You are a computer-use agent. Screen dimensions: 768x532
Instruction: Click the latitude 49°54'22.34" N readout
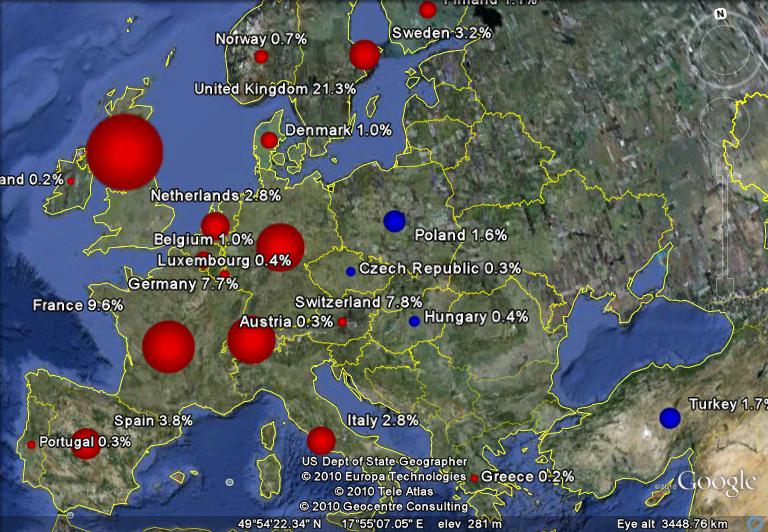pos(280,524)
